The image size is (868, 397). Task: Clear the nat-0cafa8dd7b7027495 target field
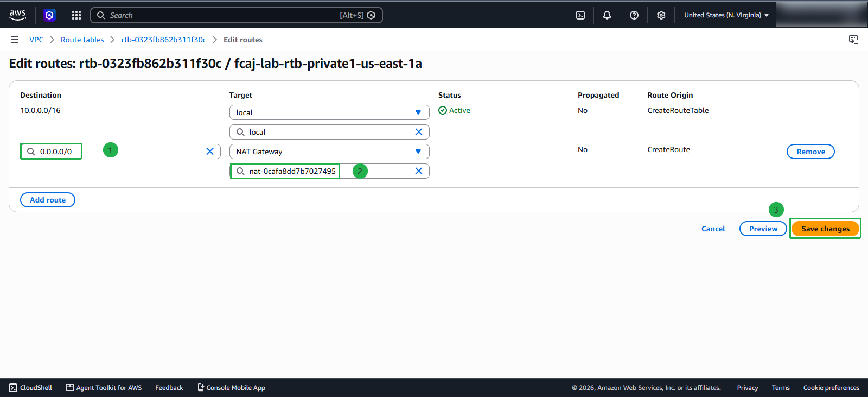coord(419,171)
